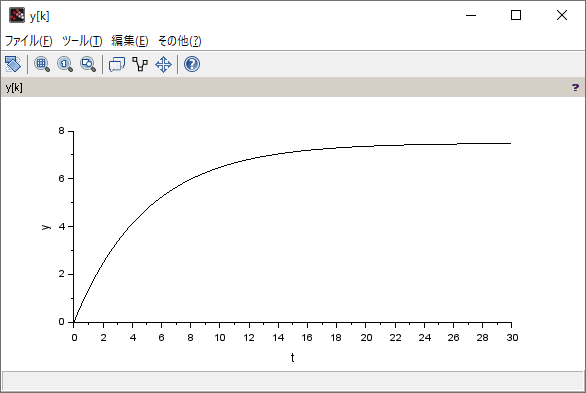Select the four-arrow move tool
The image size is (586, 393).
pyautogui.click(x=163, y=64)
